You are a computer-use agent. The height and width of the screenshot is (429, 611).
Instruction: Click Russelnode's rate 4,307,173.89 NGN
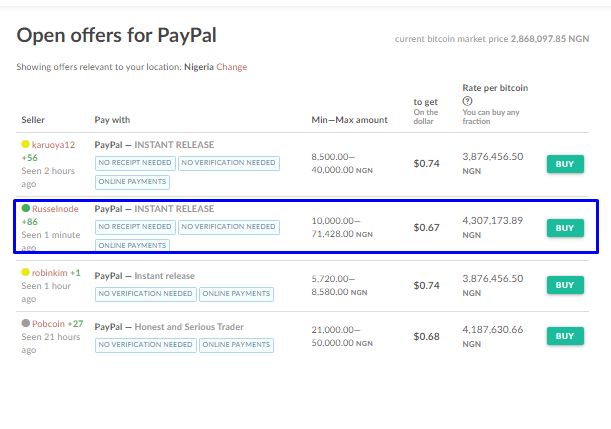(x=493, y=227)
